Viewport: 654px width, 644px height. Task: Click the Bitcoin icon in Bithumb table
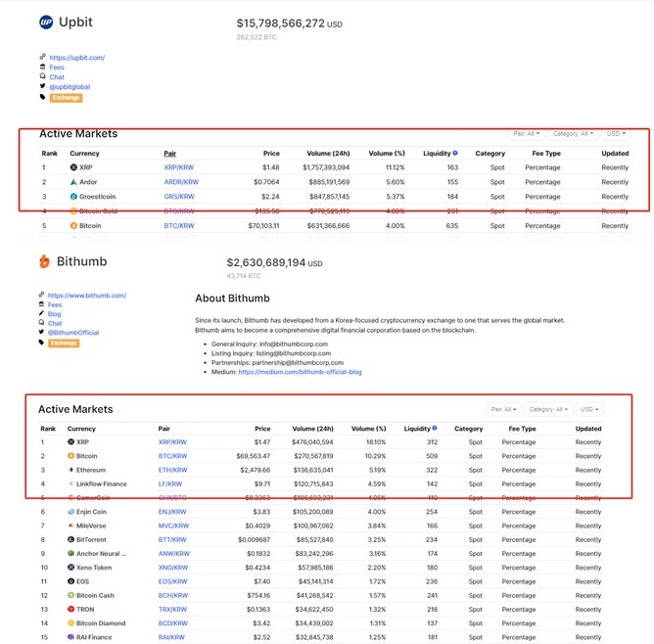tap(70, 456)
